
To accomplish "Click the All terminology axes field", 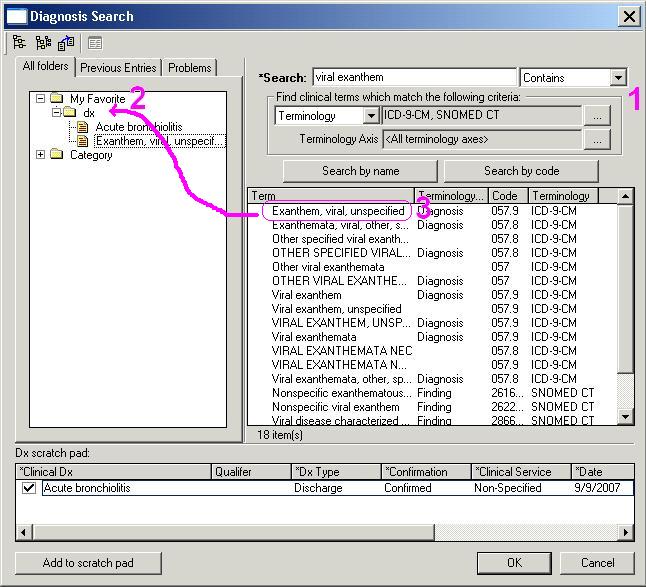I will click(482, 139).
